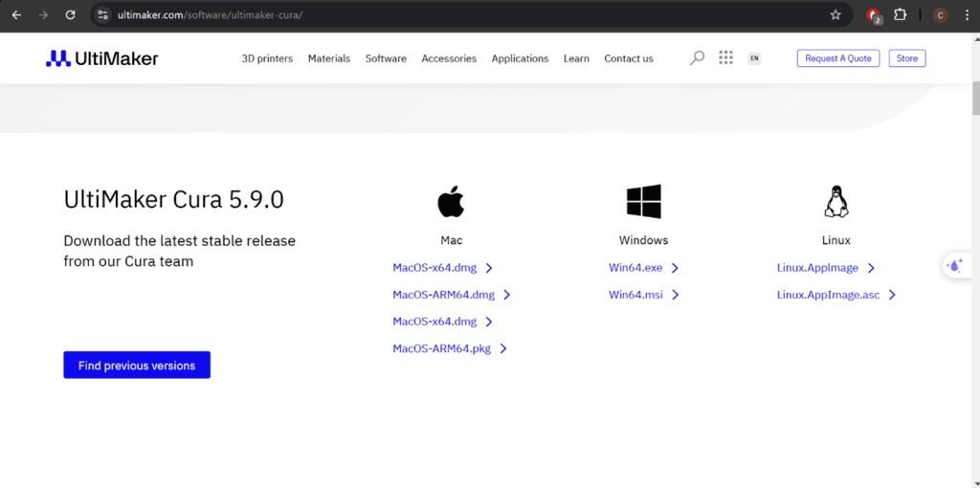Reload the page with refresh icon

pyautogui.click(x=70, y=15)
